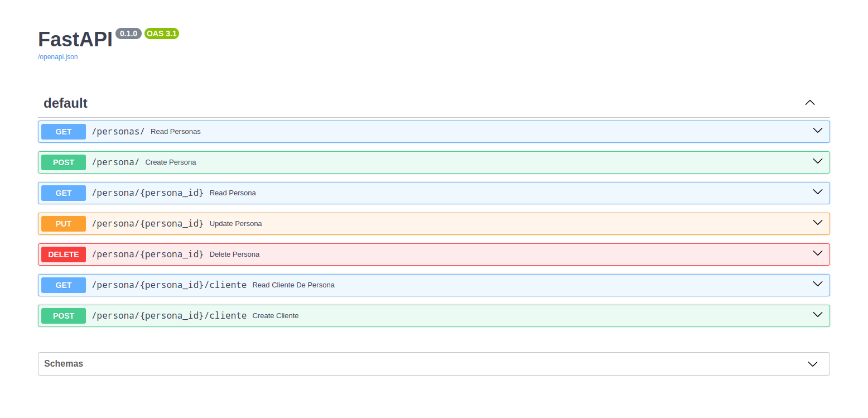
Task: Click the Delete Persona summary text
Action: [235, 254]
